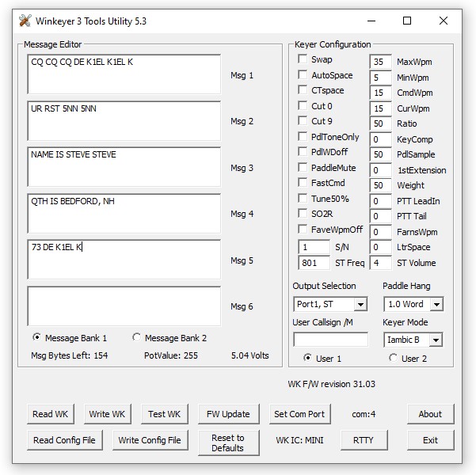Enable PaddleMute checkbox
Image resolution: width=476 pixels, height=475 pixels.
(x=303, y=168)
